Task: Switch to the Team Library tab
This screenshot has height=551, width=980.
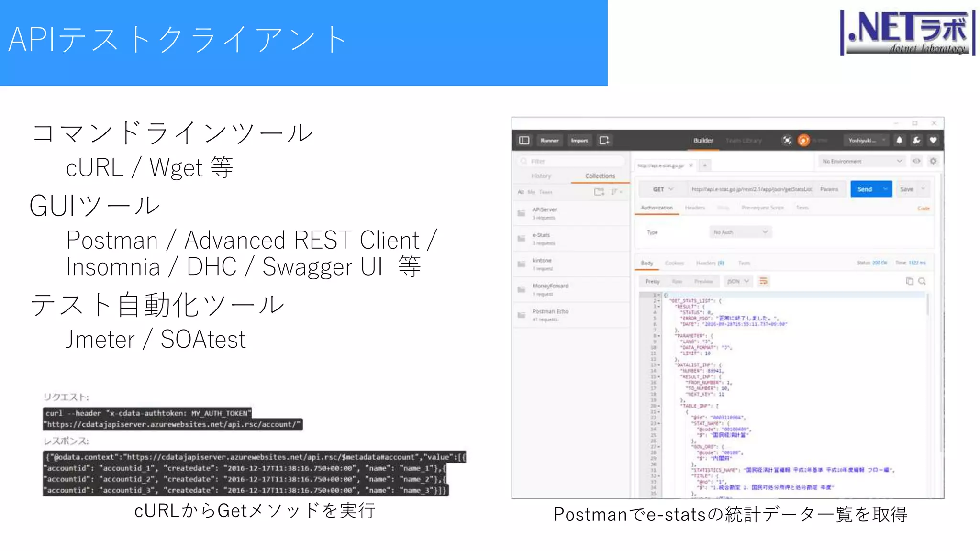Action: [x=743, y=140]
